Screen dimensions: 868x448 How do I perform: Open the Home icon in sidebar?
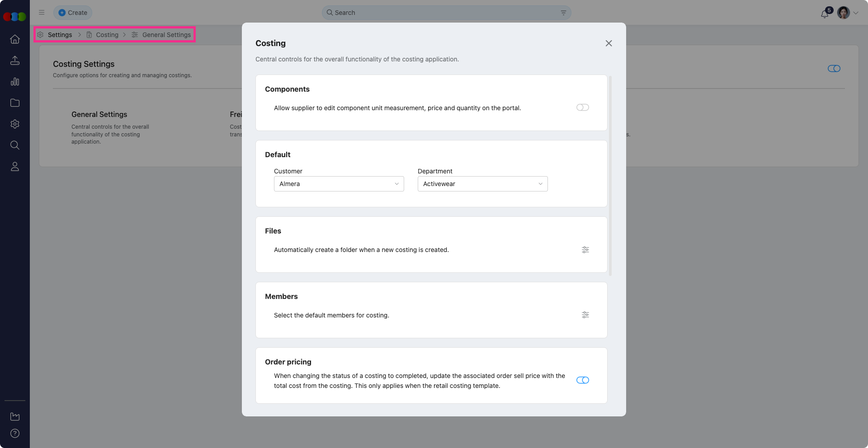[x=15, y=39]
